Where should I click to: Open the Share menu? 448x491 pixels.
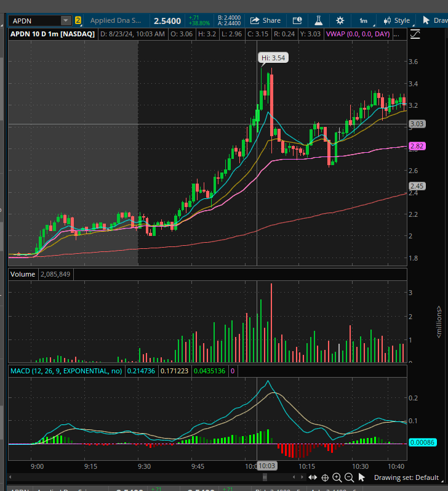265,21
